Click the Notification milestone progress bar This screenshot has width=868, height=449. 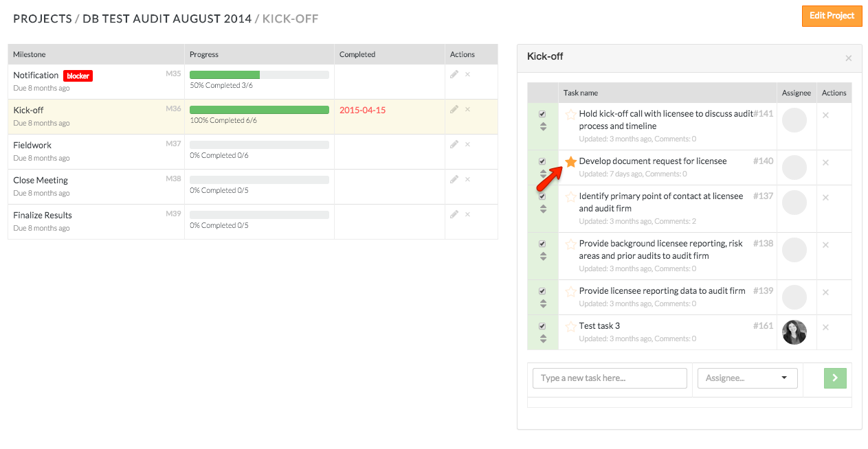(x=259, y=75)
